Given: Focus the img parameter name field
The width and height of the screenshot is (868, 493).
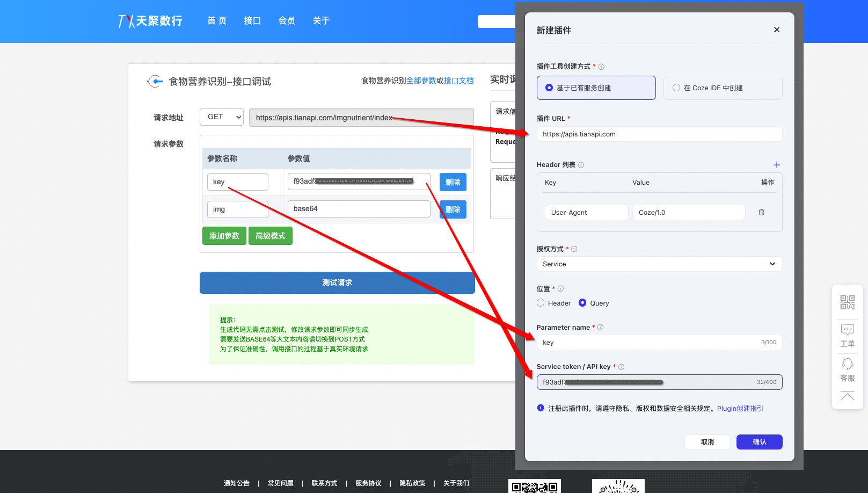Looking at the screenshot, I should [237, 209].
